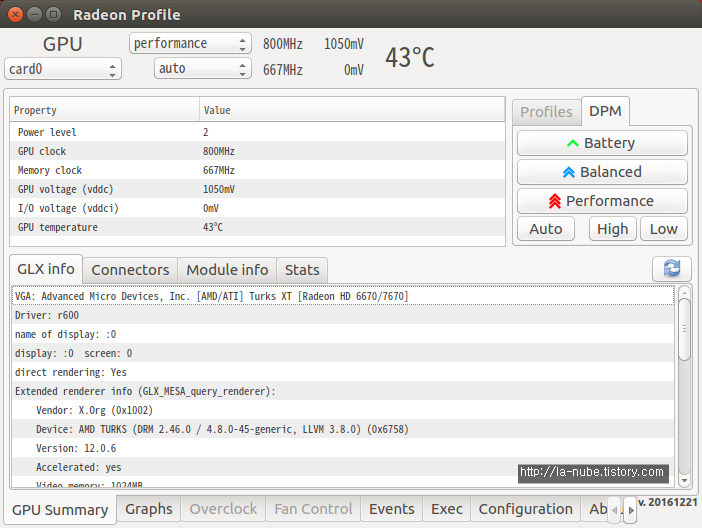The image size is (702, 528).
Task: Select the 'Version: 12.0.6' line
Action: pyautogui.click(x=343, y=448)
